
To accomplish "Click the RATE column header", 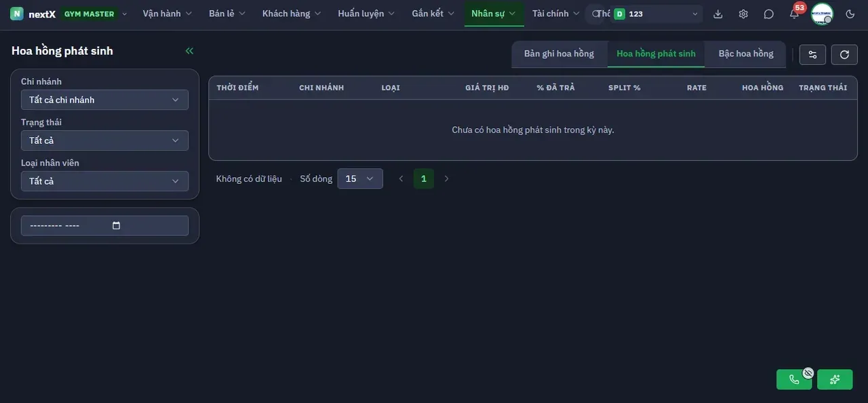I will tap(696, 88).
